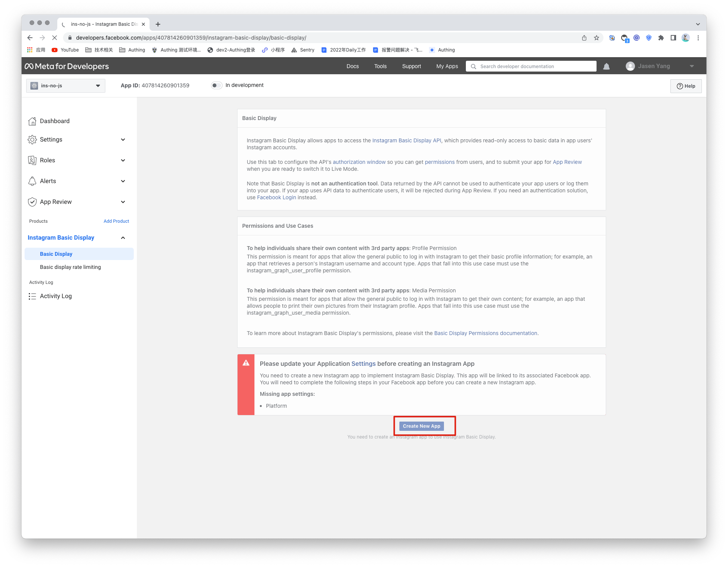
Task: Open the browser extensions puzzle icon
Action: pyautogui.click(x=661, y=38)
